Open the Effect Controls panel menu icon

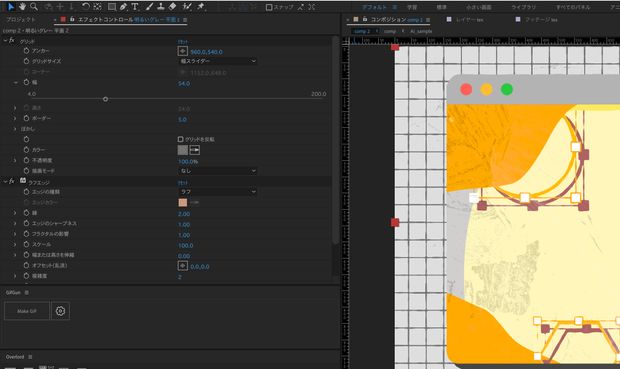pos(185,19)
